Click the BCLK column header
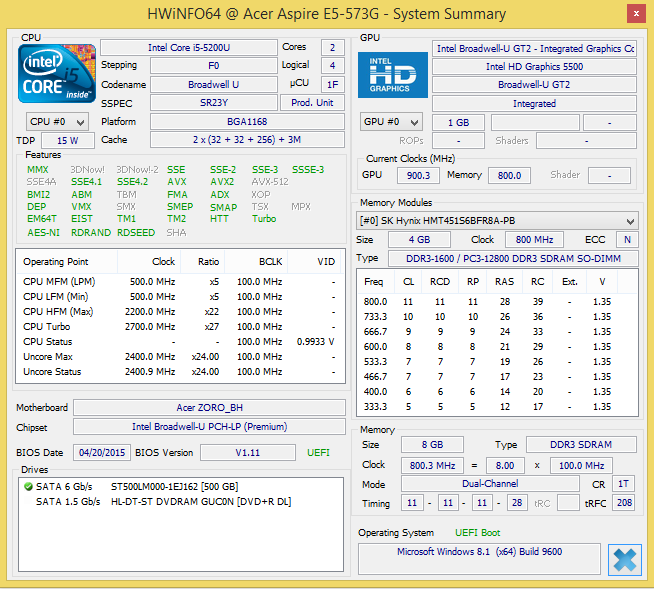654x589 pixels. [x=256, y=262]
